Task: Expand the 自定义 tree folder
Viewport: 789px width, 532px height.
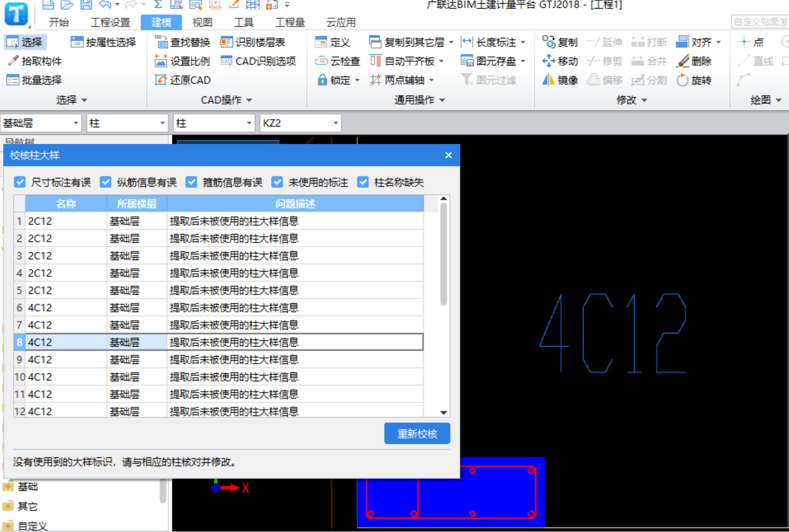Action: tap(8, 525)
